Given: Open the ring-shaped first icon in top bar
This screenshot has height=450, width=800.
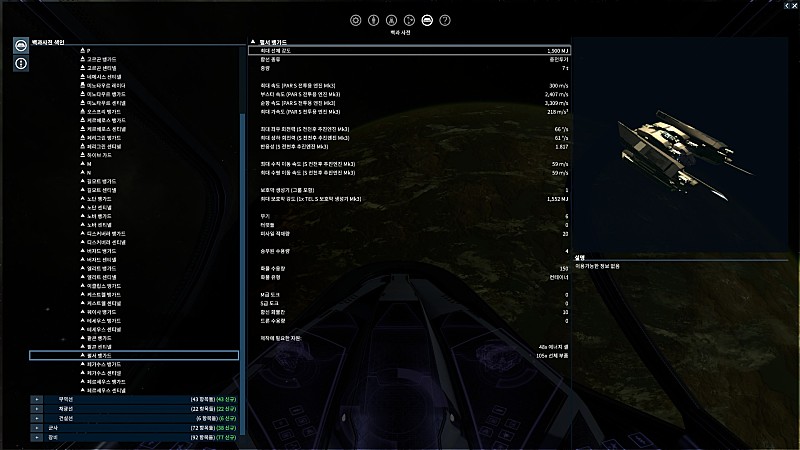Looking at the screenshot, I should point(356,20).
